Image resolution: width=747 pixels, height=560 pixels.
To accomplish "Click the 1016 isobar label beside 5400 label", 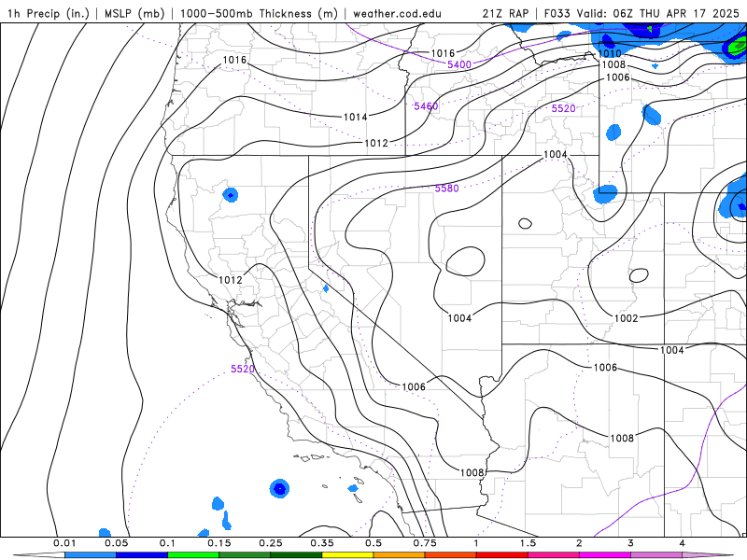I will (443, 53).
